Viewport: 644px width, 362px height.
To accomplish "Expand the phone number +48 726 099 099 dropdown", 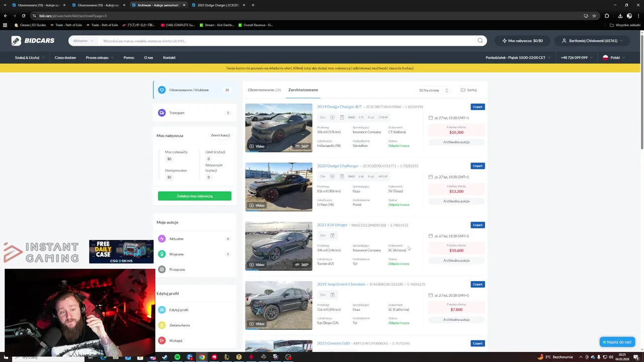I will [x=577, y=58].
